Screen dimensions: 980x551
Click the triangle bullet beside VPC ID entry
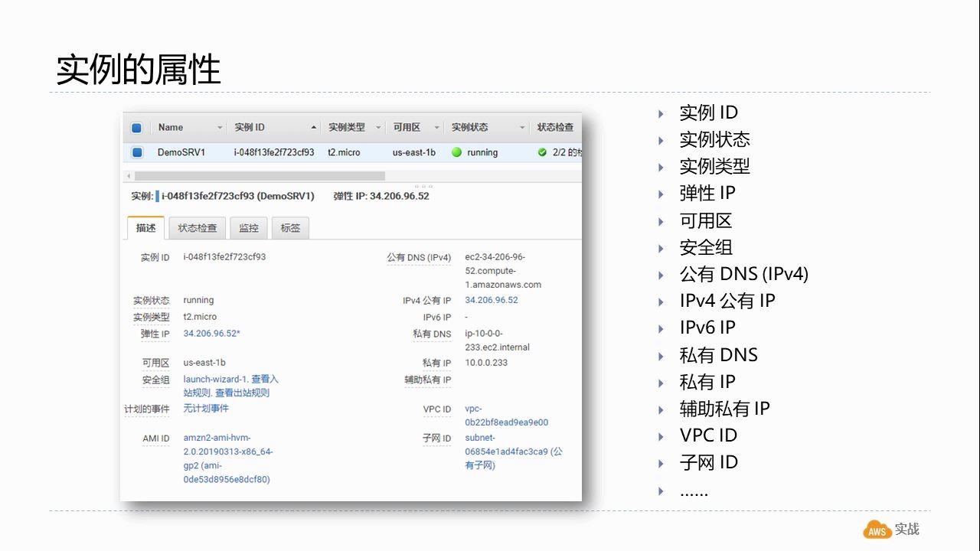(661, 435)
